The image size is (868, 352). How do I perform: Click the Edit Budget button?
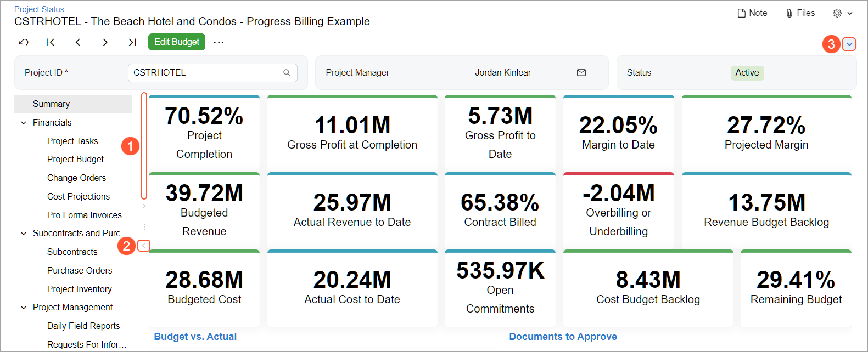[x=177, y=42]
